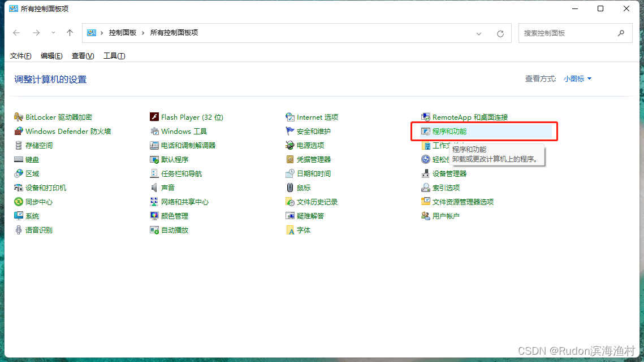Screen dimensions: 644x362
Task: Click the 鼠标 mouse icon
Action: coord(290,187)
